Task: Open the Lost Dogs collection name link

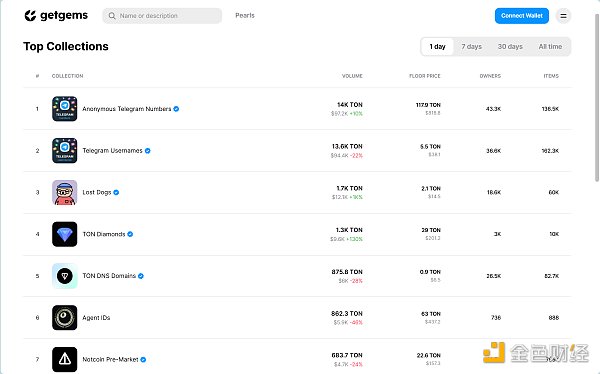Action: point(97,192)
